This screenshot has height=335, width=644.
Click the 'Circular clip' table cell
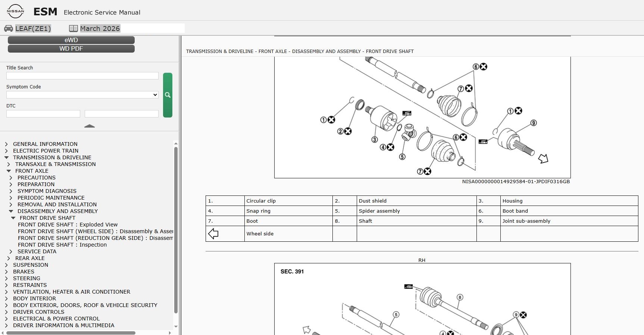(x=288, y=201)
